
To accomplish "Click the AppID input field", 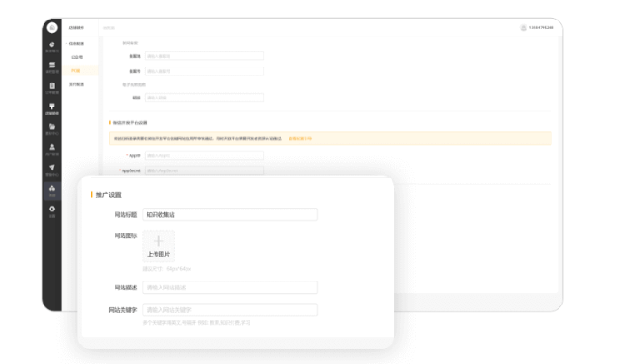I will point(203,155).
